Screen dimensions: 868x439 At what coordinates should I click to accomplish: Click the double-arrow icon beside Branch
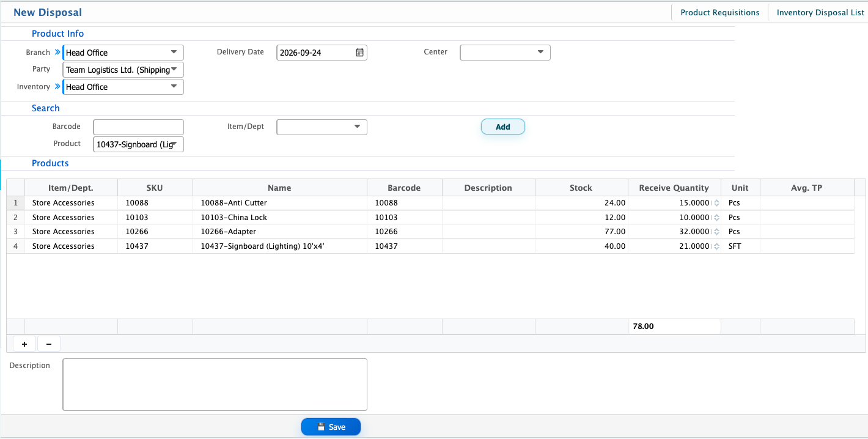pos(57,52)
